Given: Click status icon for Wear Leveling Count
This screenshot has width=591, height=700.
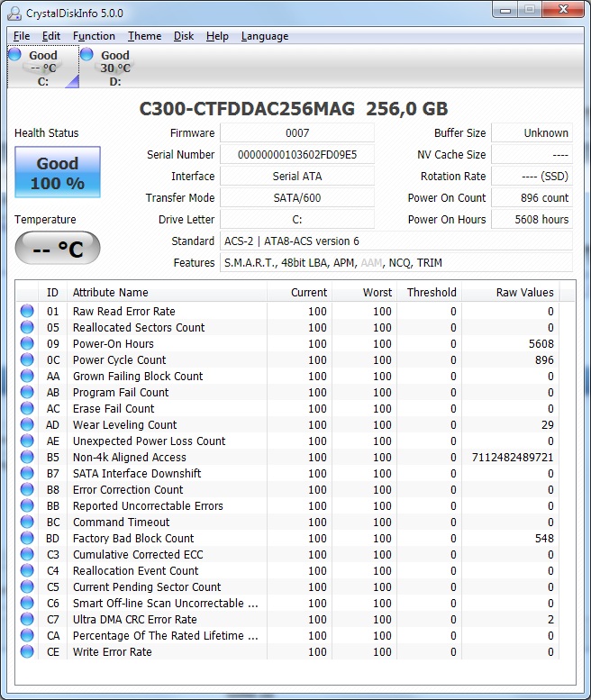Looking at the screenshot, I should click(27, 424).
